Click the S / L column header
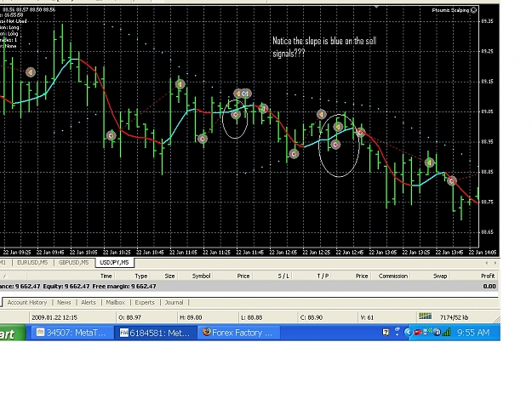532x399 pixels. pos(283,276)
